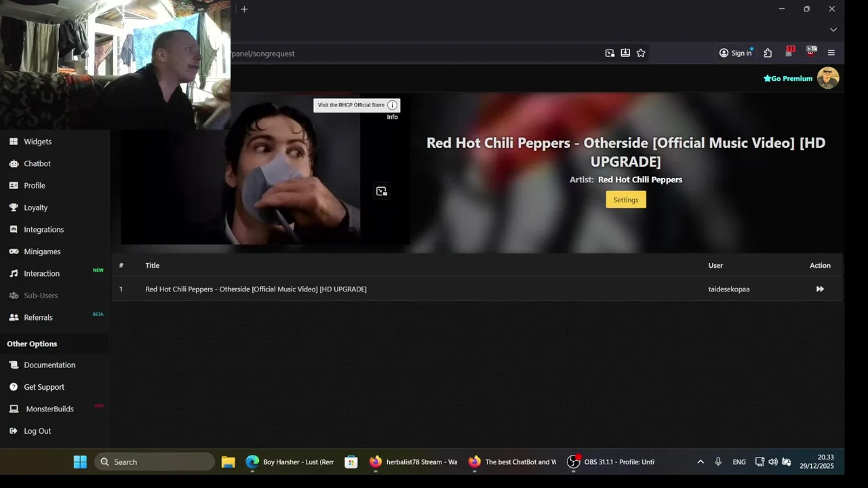Open Documentation under Other Options
The image size is (868, 488).
coord(50,365)
